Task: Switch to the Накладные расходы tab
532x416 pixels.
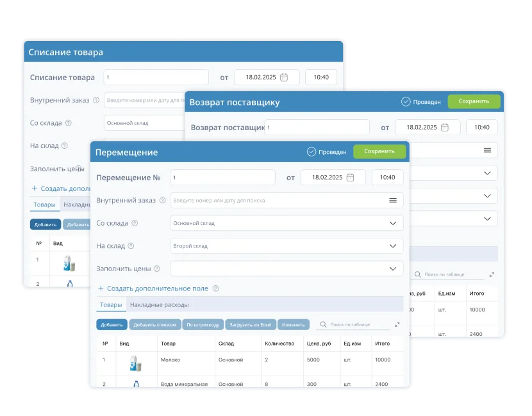Action: coord(159,304)
